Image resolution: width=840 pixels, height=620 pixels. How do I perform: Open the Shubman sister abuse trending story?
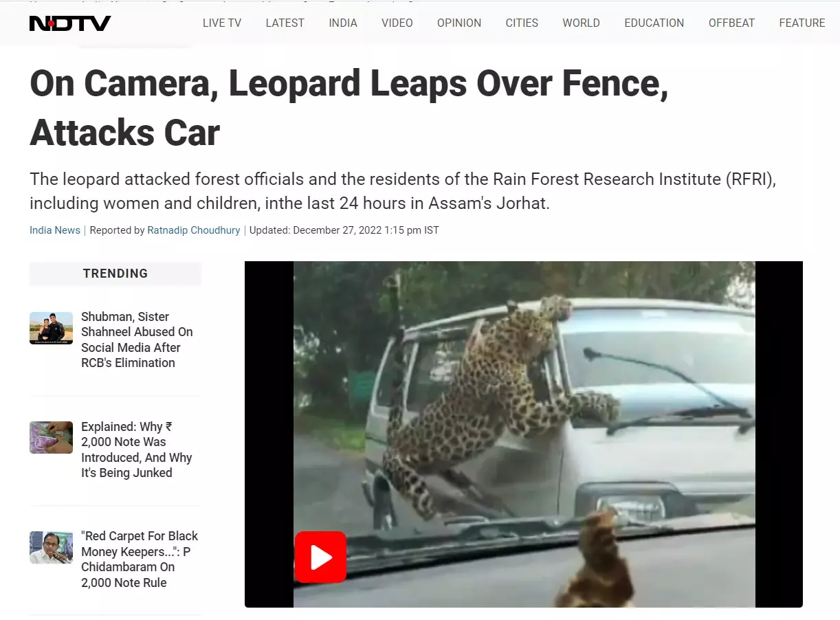137,340
